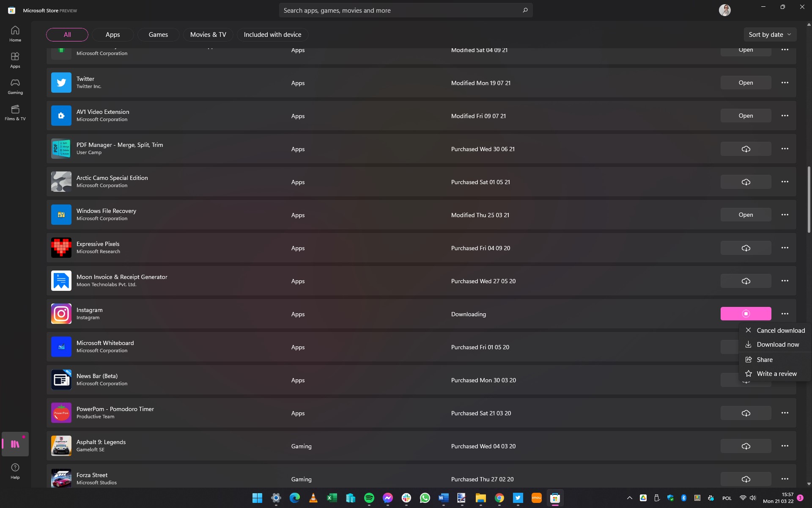Click the search magnifier icon
This screenshot has height=508, width=812.
click(x=525, y=10)
